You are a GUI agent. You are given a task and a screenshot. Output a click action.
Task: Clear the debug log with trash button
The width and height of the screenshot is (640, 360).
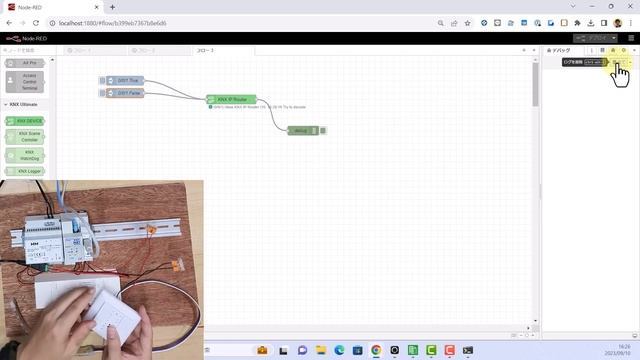pos(618,62)
